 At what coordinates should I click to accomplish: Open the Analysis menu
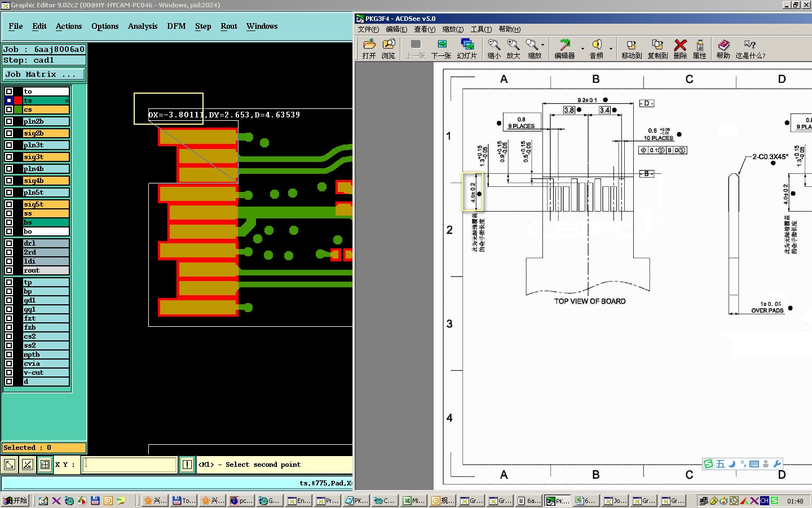[143, 27]
